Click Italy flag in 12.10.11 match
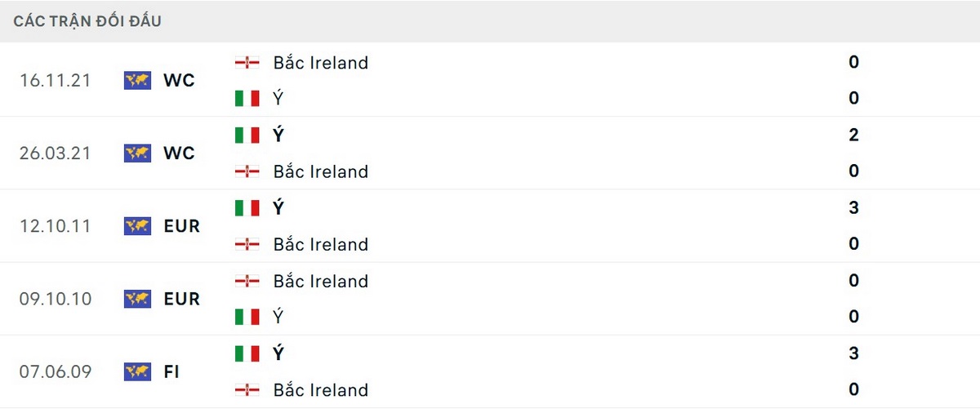 point(247,208)
